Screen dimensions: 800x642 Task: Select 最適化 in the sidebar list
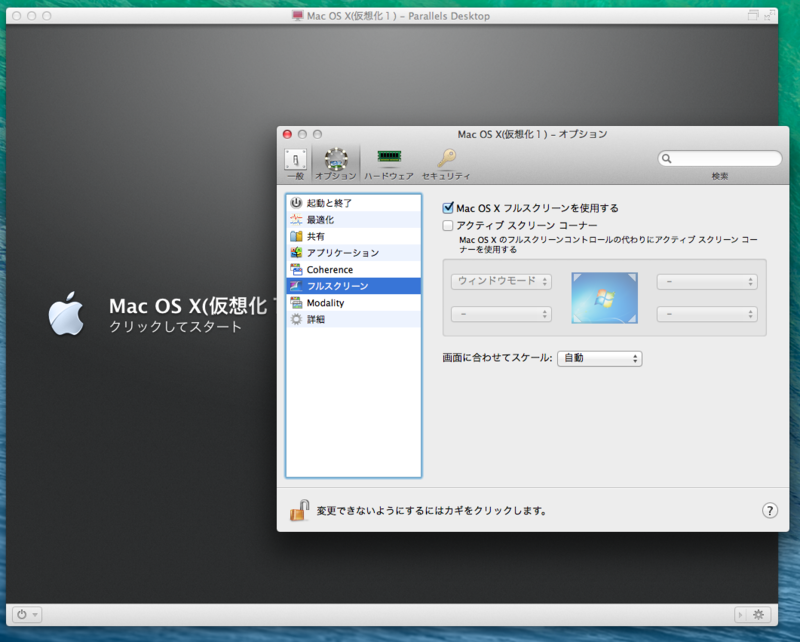[354, 219]
